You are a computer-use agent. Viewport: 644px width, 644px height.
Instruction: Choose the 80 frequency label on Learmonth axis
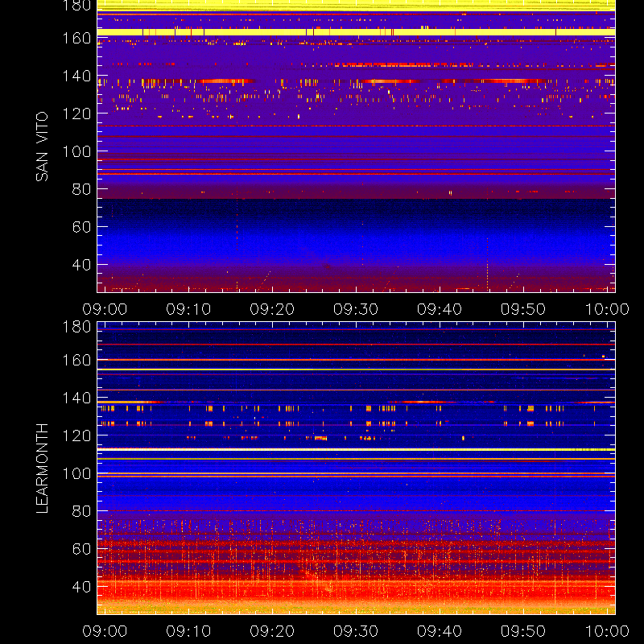tap(82, 511)
